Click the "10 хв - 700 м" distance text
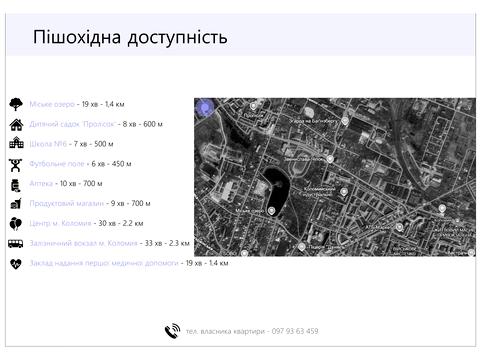Viewport: 480px width, 360px height. pos(81,183)
